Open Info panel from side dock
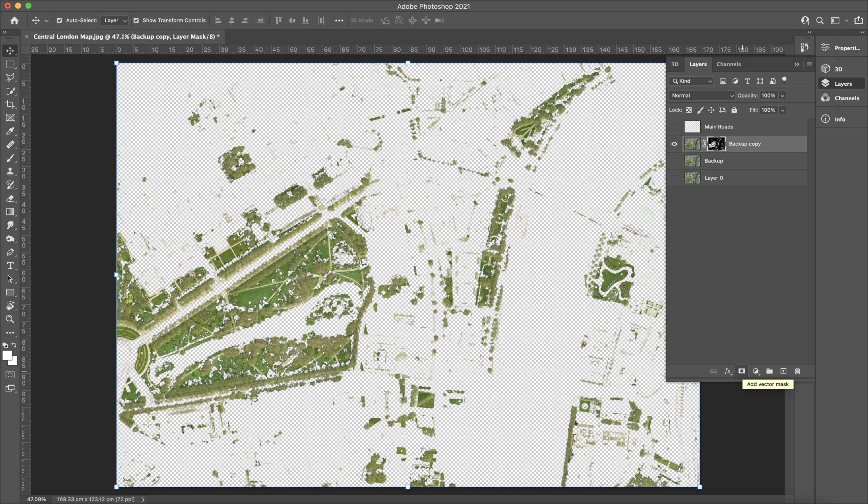Viewport: 868px width, 504px height. pos(841,119)
